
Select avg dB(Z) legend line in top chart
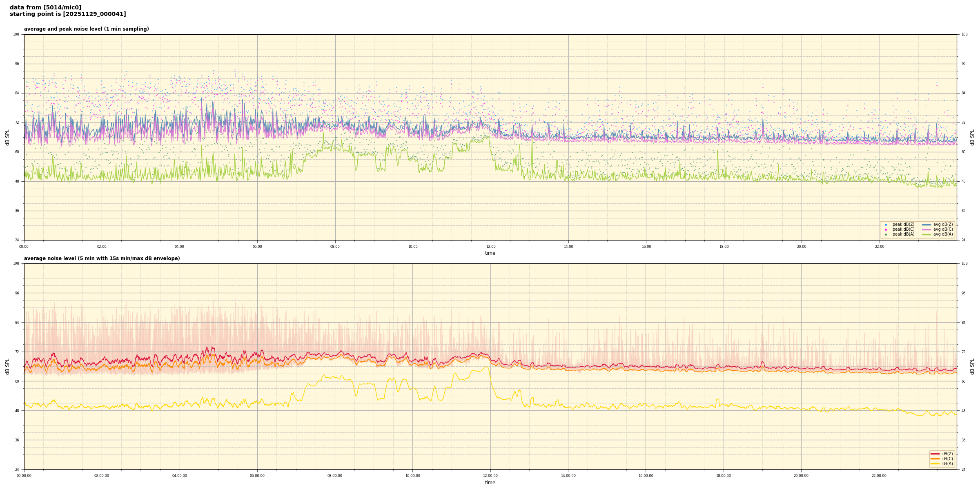pos(927,225)
